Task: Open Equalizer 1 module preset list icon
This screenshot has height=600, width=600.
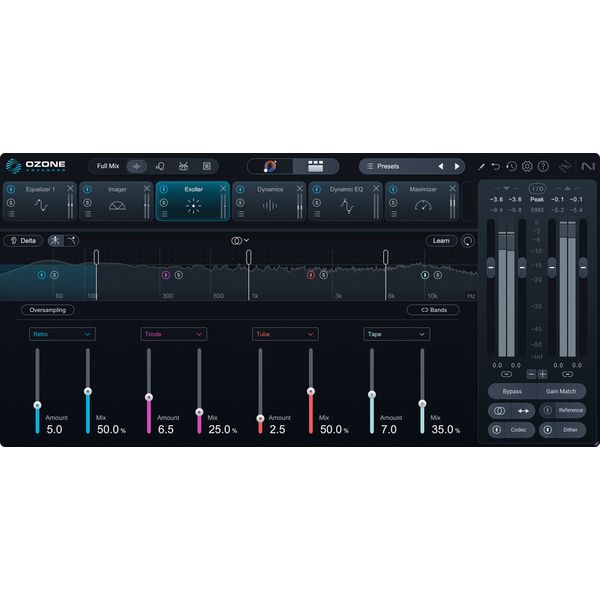Action: [11, 214]
